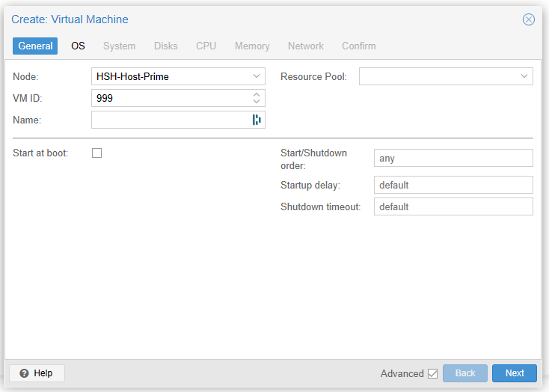
Task: Select the General tab
Action: tap(35, 46)
